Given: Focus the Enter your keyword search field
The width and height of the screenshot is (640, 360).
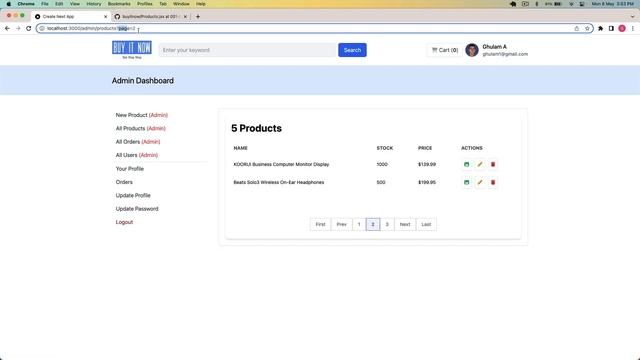Looking at the screenshot, I should pyautogui.click(x=247, y=50).
